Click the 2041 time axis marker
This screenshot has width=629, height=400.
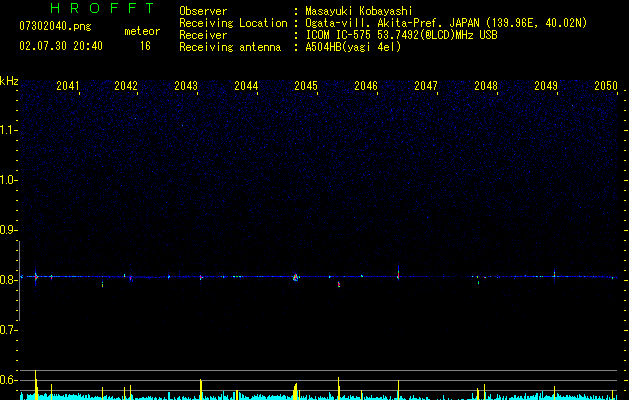pyautogui.click(x=68, y=86)
